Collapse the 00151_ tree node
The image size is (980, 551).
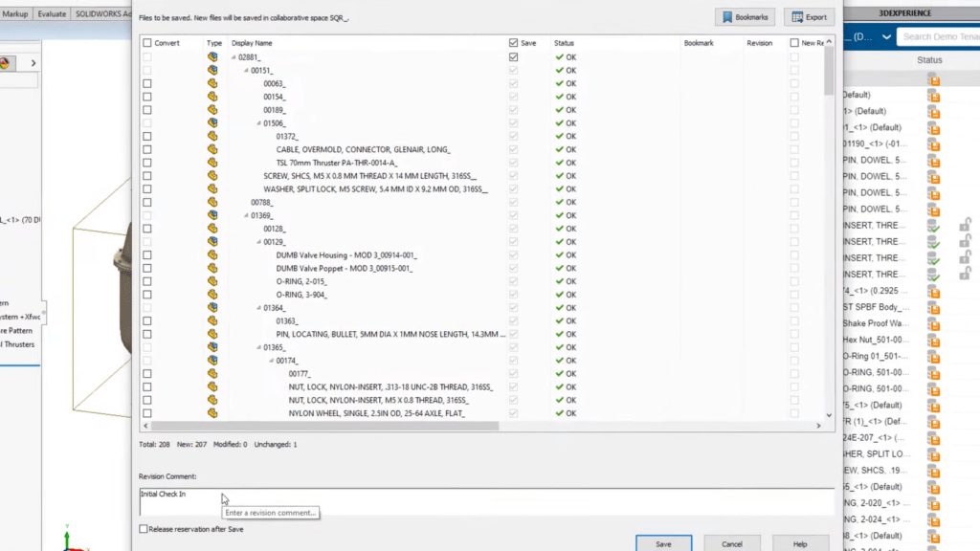[x=246, y=71]
